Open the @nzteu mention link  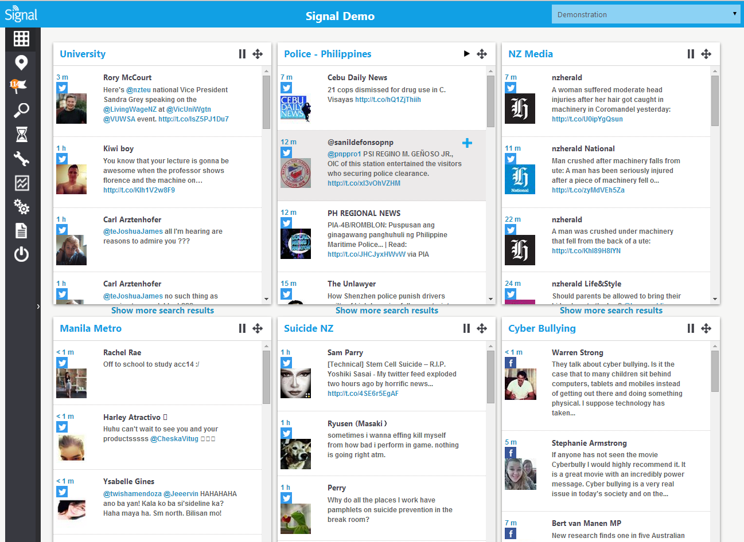click(x=138, y=90)
